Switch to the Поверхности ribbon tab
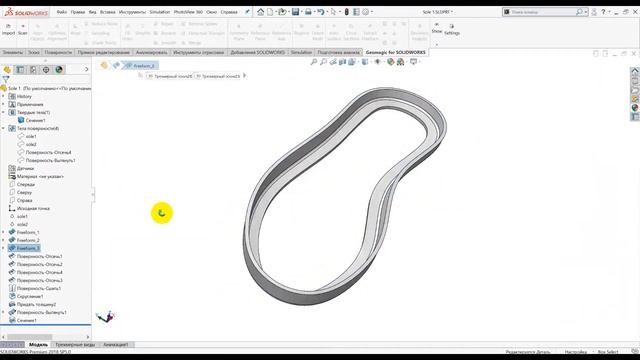Screen dimensions: 640x360 58,52
